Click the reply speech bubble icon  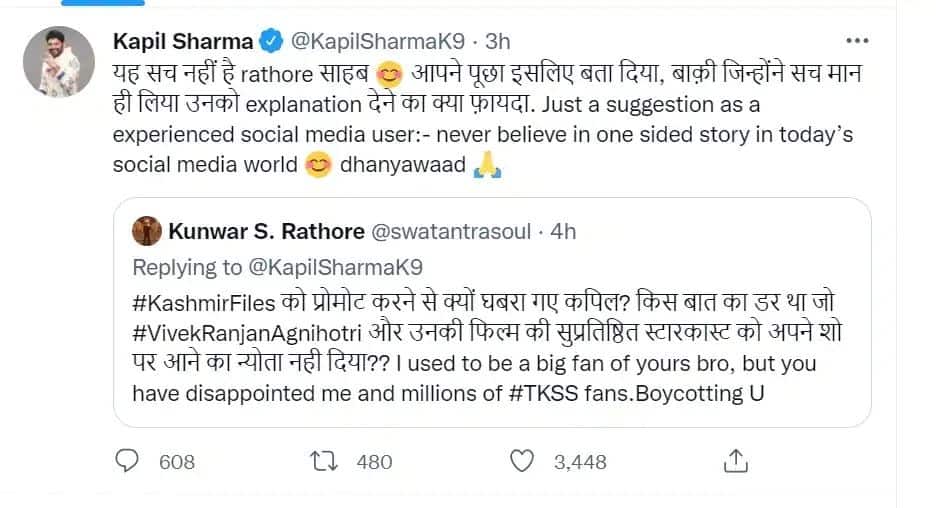click(x=127, y=462)
